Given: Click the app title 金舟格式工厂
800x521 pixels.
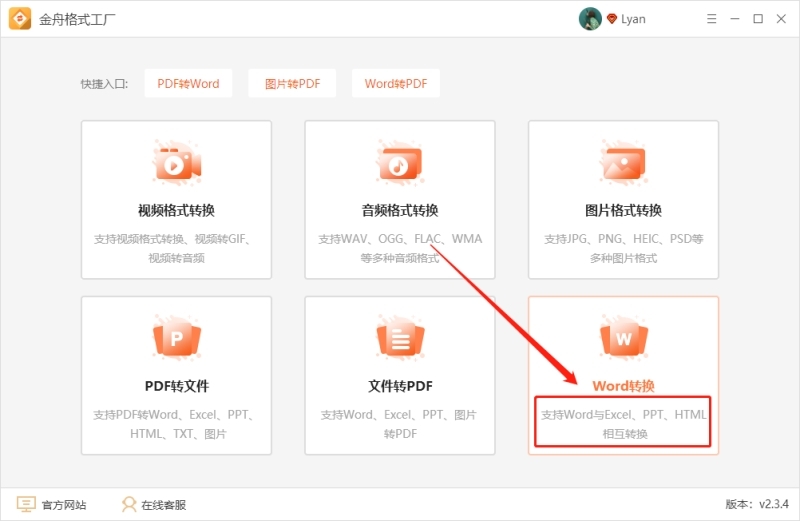Looking at the screenshot, I should coord(77,19).
